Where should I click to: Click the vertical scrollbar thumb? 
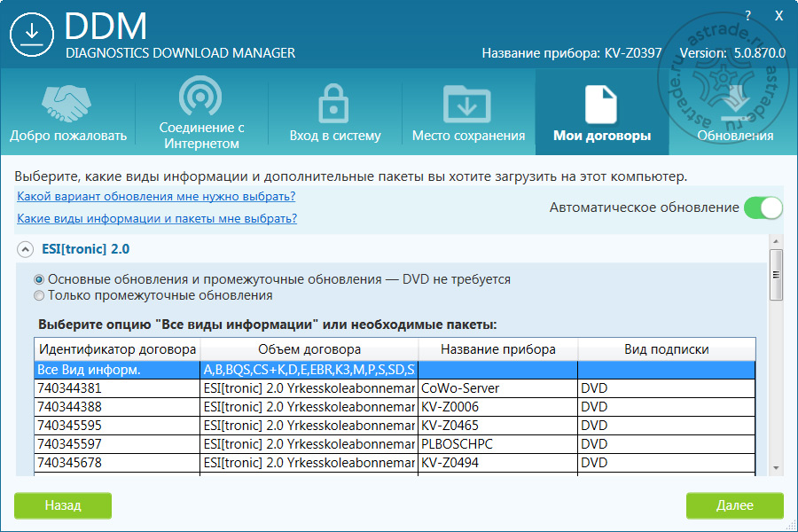776,274
